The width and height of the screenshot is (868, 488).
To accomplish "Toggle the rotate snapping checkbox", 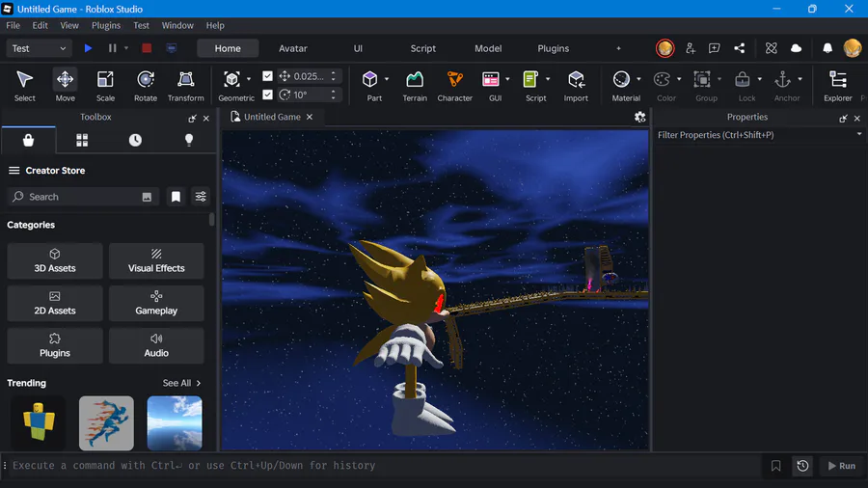I will (x=267, y=95).
